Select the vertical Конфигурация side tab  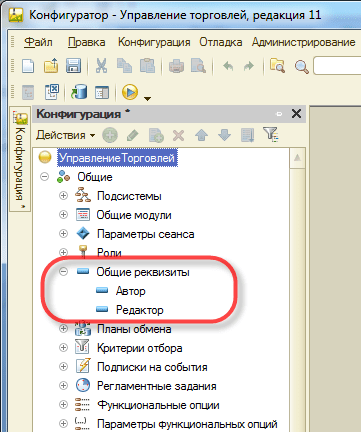click(20, 160)
